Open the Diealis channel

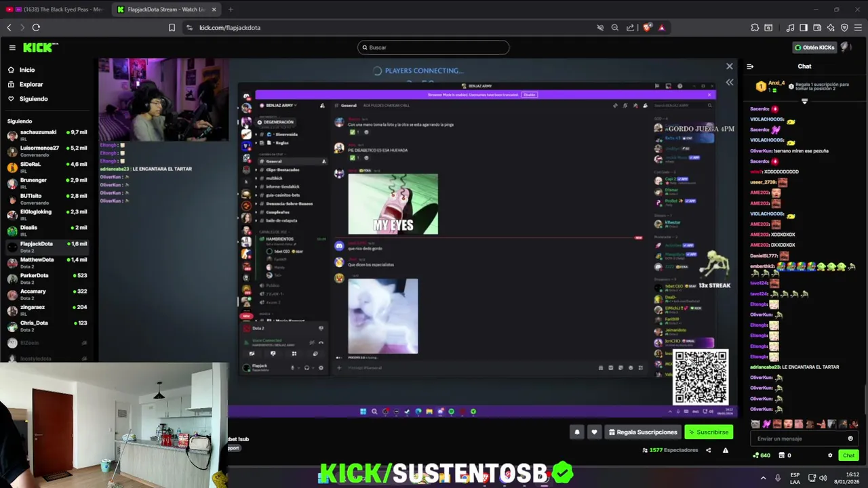[47, 231]
